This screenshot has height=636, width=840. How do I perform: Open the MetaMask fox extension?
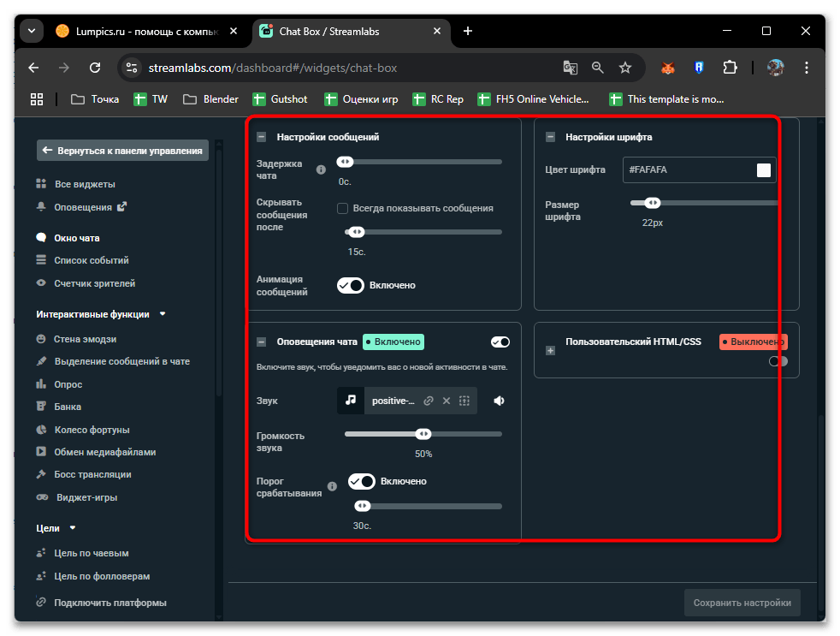[x=668, y=68]
